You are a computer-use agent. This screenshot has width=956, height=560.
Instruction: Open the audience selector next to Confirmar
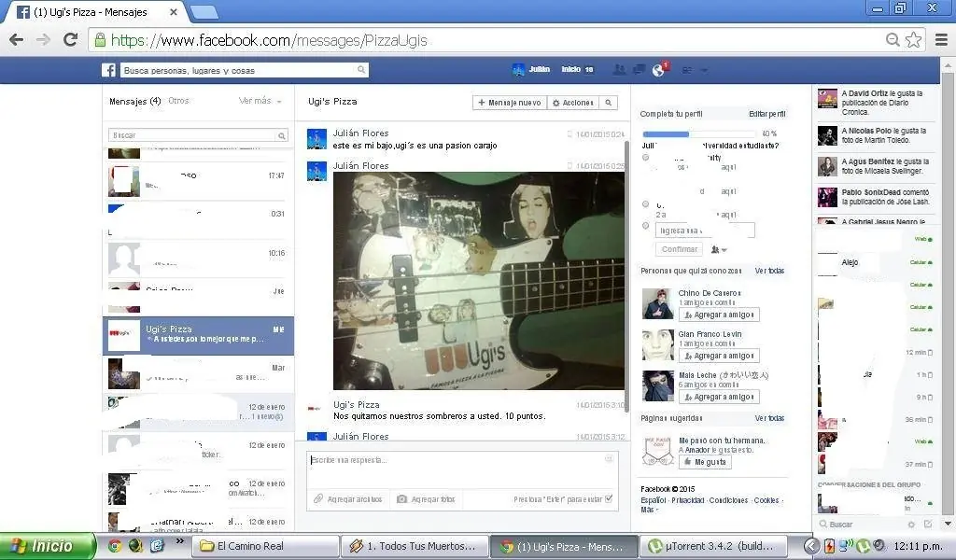(719, 249)
